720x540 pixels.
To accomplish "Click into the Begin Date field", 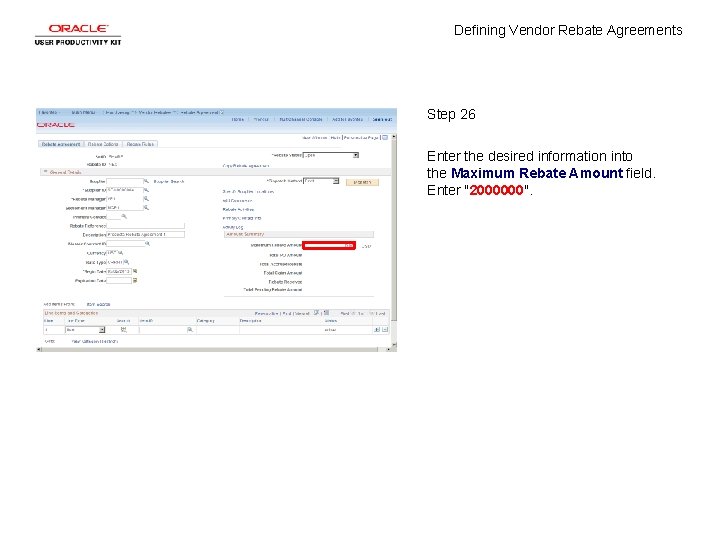I will (x=119, y=271).
